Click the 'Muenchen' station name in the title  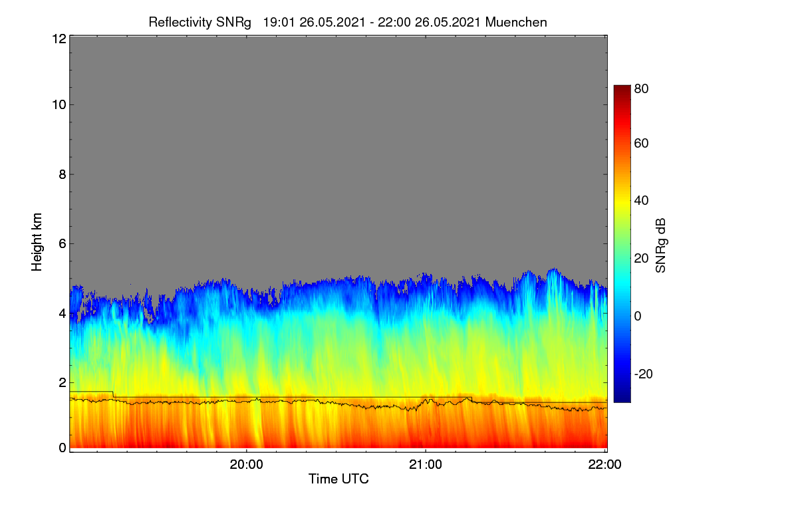click(516, 22)
